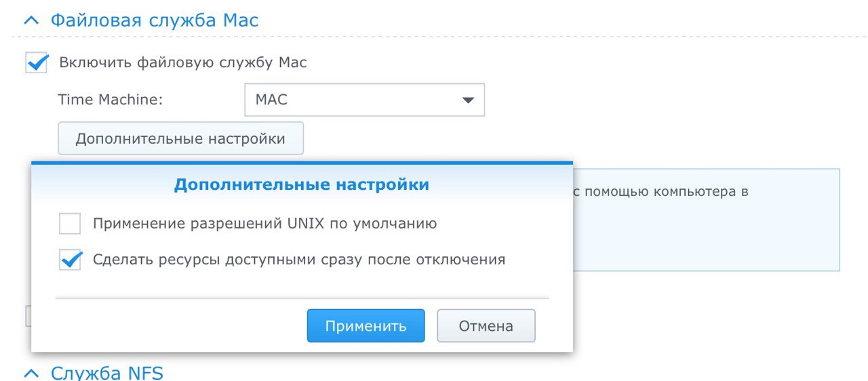
Task: Open the Time Machine dropdown
Action: (x=364, y=100)
